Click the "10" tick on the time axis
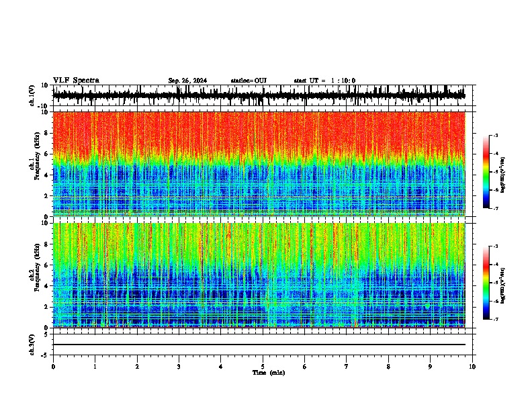 472,367
